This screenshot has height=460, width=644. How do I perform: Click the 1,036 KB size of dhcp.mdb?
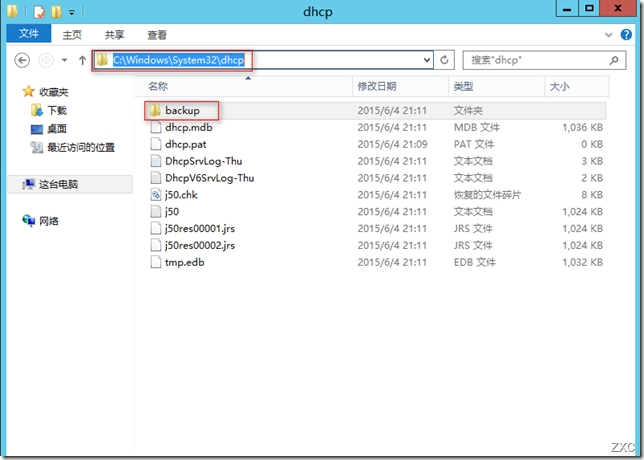tap(582, 127)
